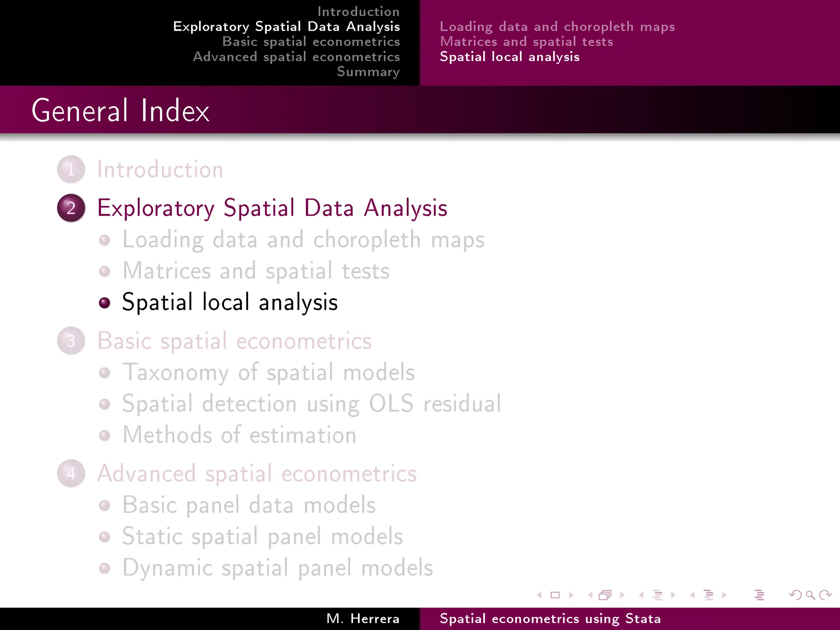Select Spatial local analysis in header
The width and height of the screenshot is (840, 630).
(509, 57)
